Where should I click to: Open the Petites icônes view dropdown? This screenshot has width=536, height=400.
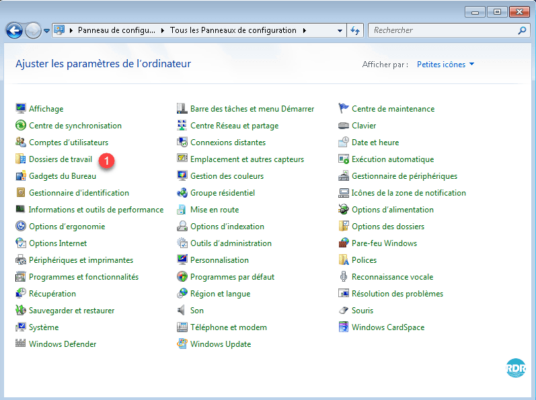click(x=445, y=64)
